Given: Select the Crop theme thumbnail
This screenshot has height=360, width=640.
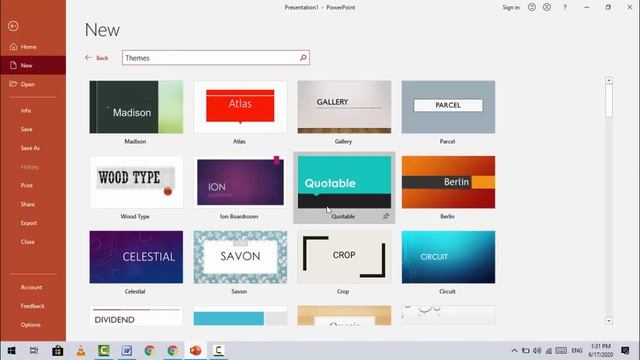Looking at the screenshot, I should 344,257.
